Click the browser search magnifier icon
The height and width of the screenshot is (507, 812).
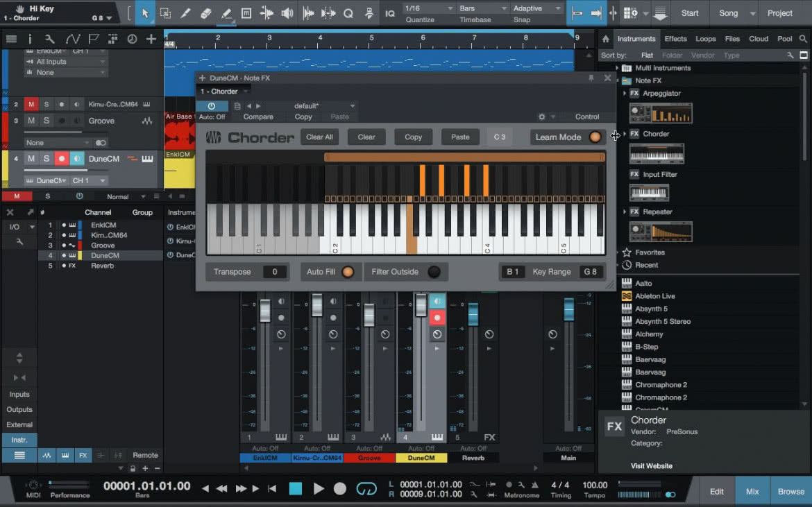[x=803, y=39]
